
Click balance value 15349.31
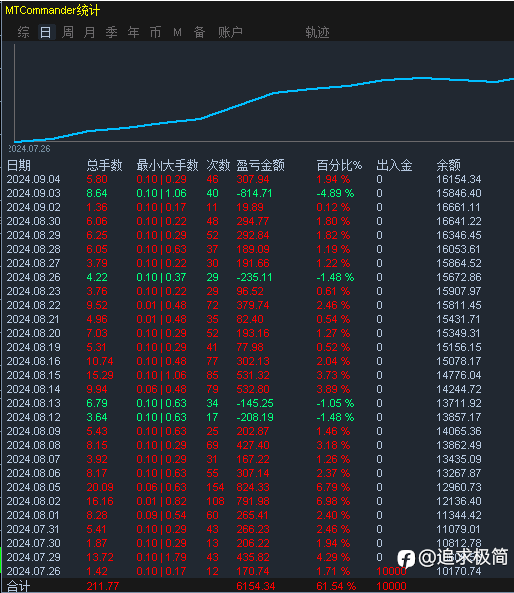tap(459, 333)
